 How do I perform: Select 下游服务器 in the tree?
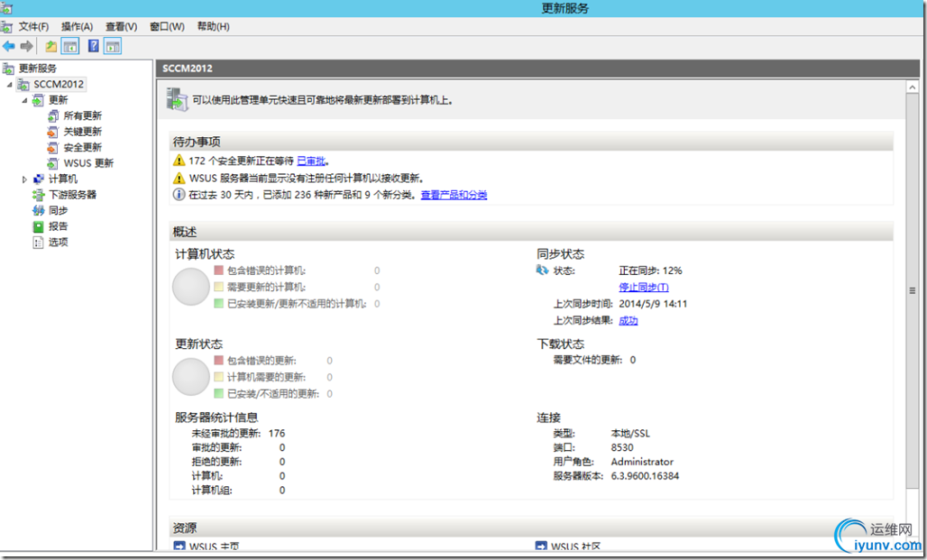coord(73,195)
